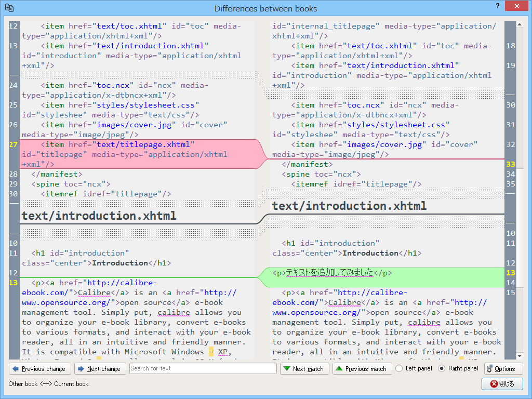Click the Previous change button
The image size is (532, 399).
pyautogui.click(x=39, y=369)
